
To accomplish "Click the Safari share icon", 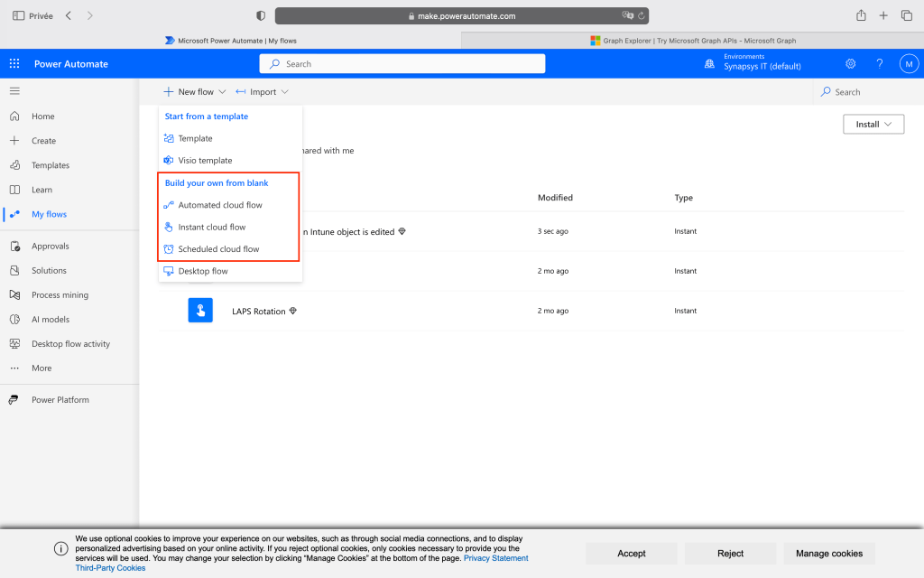I will (x=861, y=15).
